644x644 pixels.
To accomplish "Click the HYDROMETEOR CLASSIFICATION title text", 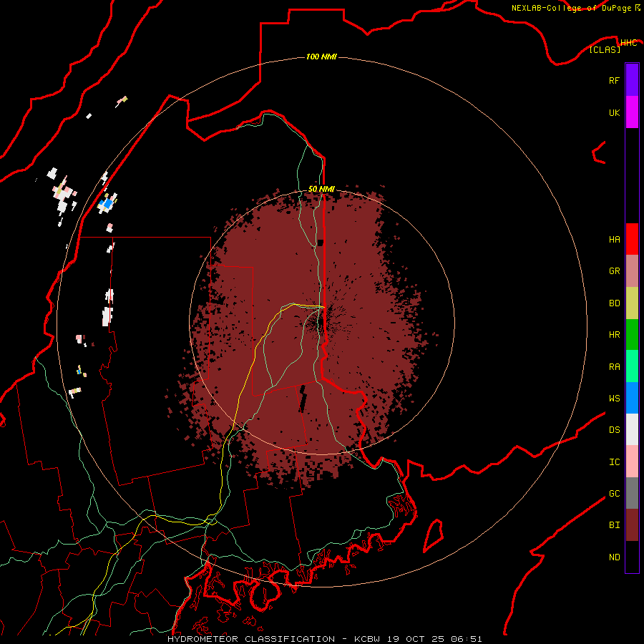I will 251,639.
